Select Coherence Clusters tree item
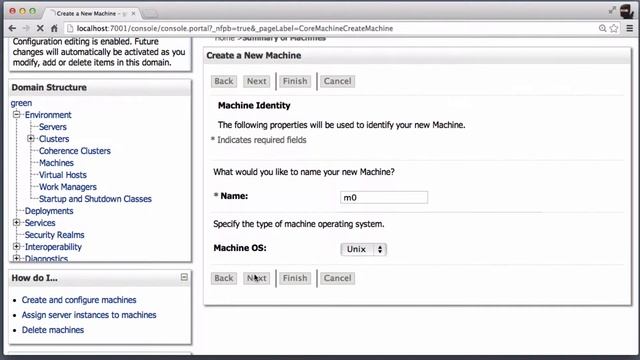This screenshot has height=360, width=640. pos(75,151)
